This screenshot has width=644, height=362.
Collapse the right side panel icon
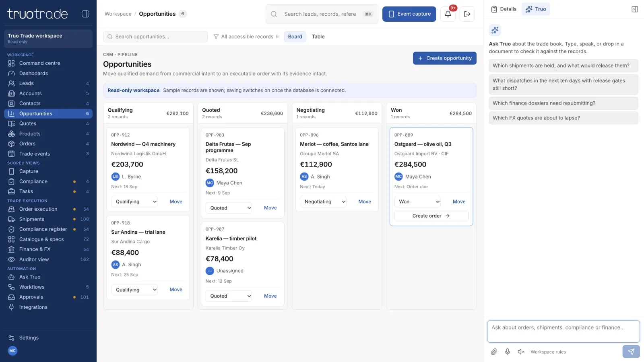click(635, 9)
